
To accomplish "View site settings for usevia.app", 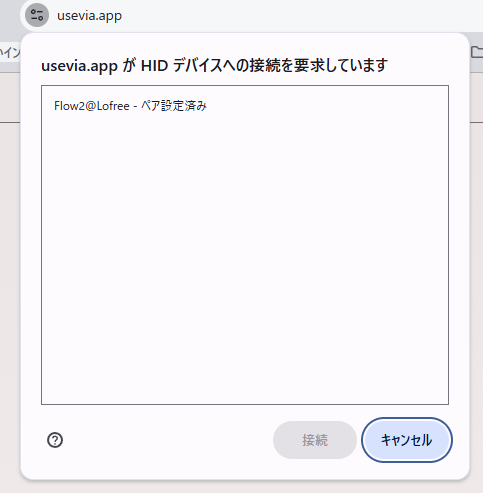I will (37, 15).
